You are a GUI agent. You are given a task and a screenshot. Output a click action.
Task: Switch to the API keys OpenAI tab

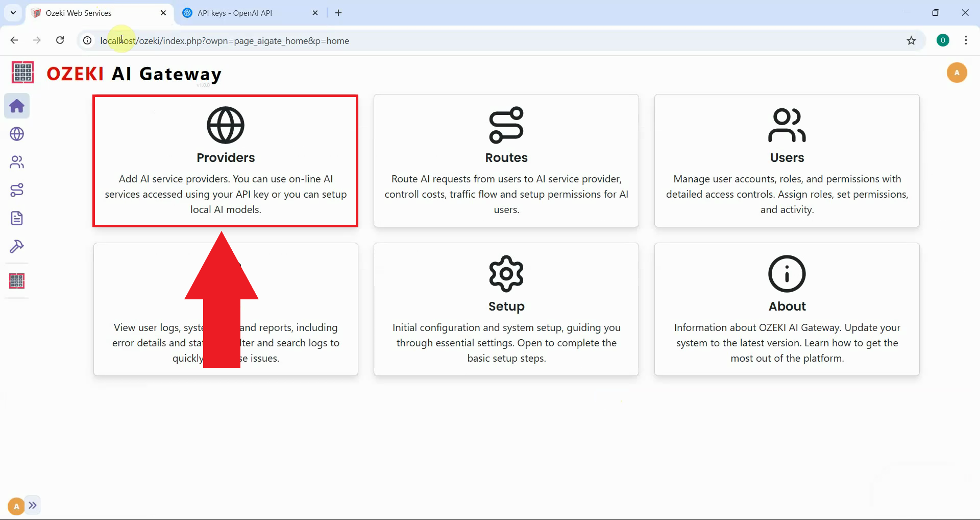click(x=240, y=12)
